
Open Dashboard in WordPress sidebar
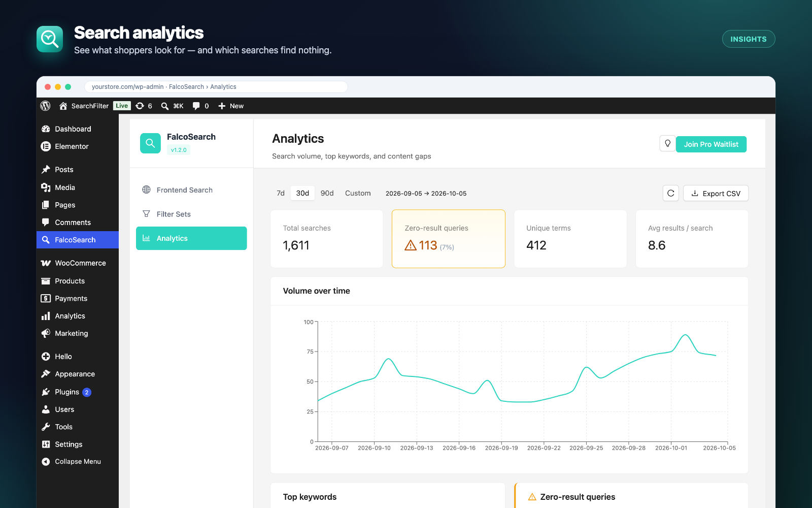click(78, 129)
